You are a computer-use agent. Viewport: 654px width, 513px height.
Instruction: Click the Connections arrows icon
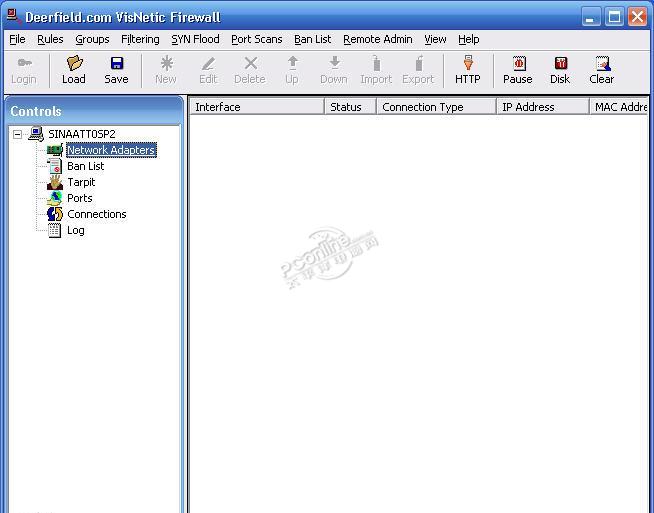(55, 214)
